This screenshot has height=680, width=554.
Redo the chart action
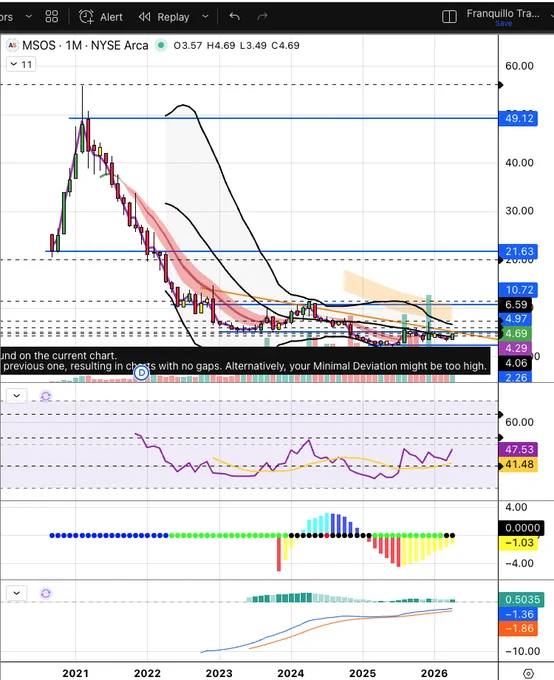[262, 16]
